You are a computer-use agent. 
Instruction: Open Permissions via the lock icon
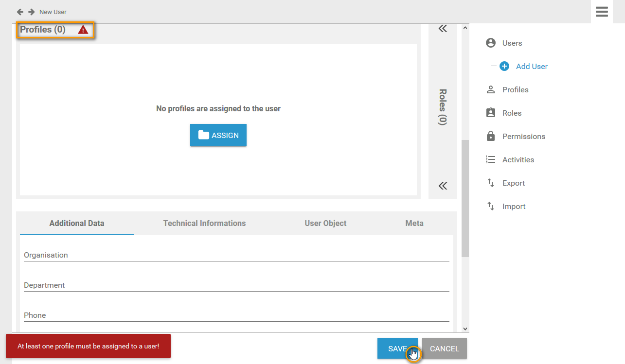point(490,136)
